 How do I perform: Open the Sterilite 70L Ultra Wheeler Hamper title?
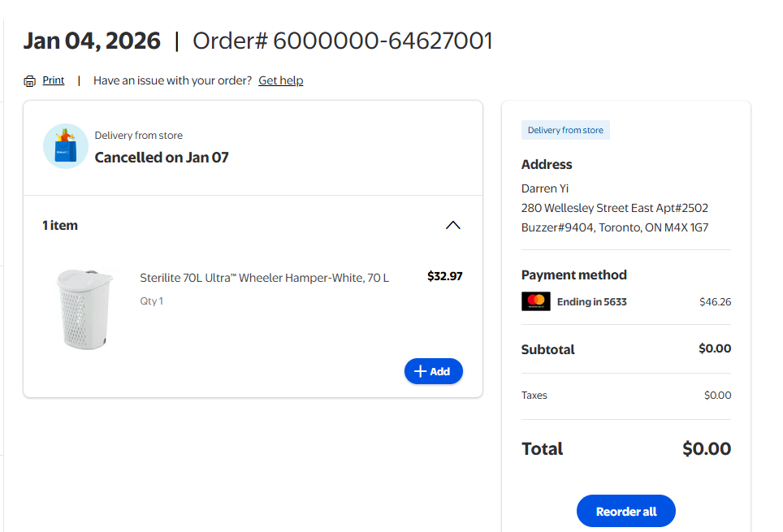pyautogui.click(x=264, y=278)
